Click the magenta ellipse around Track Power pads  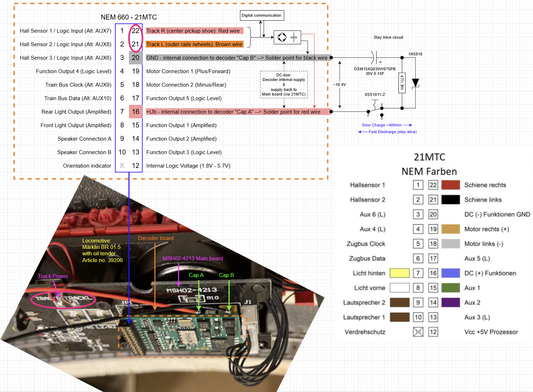coord(63,299)
